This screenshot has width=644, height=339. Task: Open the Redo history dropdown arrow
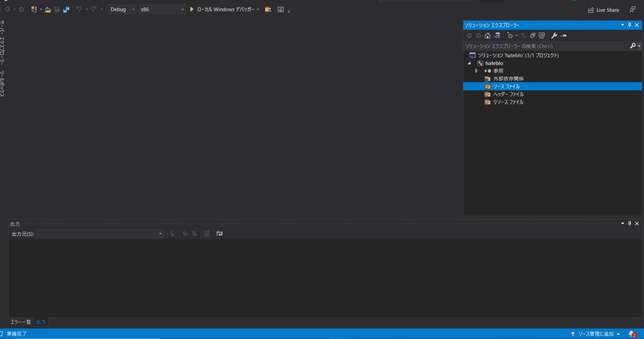coord(101,10)
